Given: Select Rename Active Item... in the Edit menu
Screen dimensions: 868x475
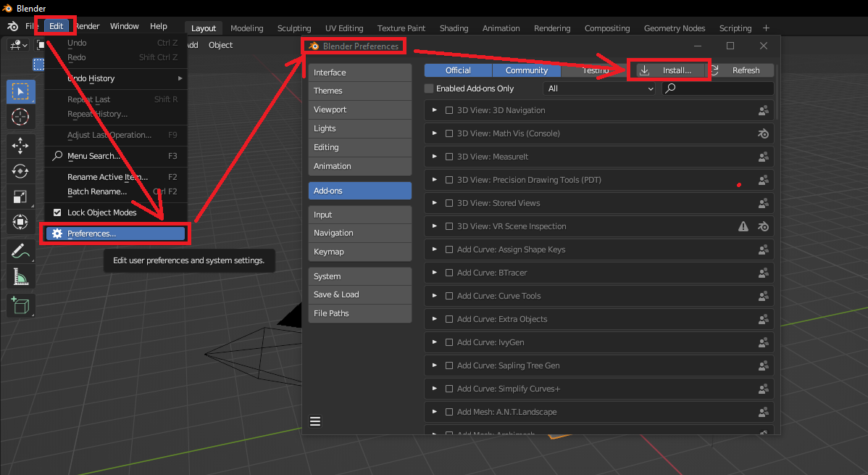Looking at the screenshot, I should point(116,177).
